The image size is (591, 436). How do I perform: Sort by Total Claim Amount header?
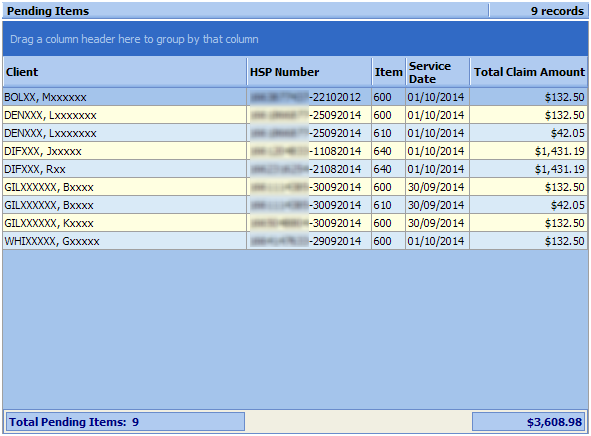tap(528, 72)
